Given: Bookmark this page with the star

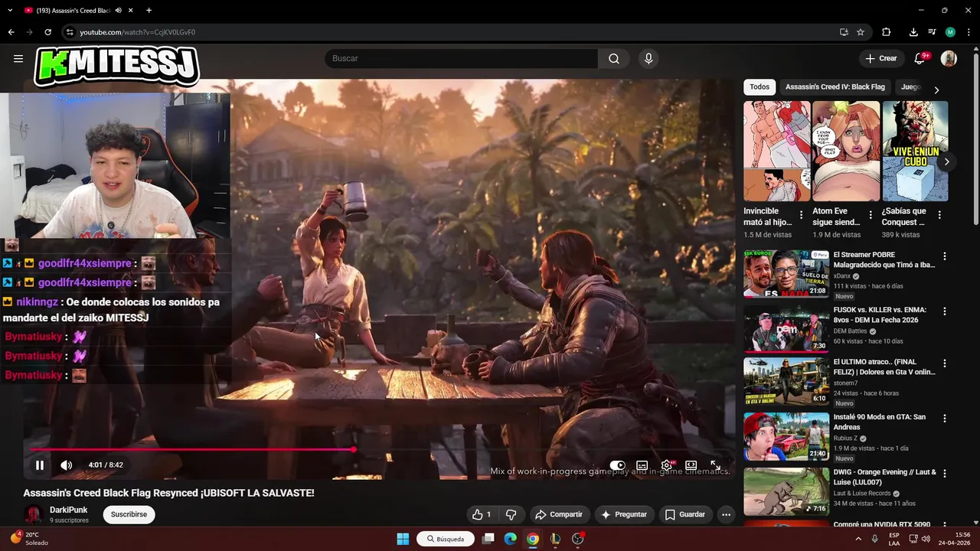Looking at the screenshot, I should (x=861, y=32).
